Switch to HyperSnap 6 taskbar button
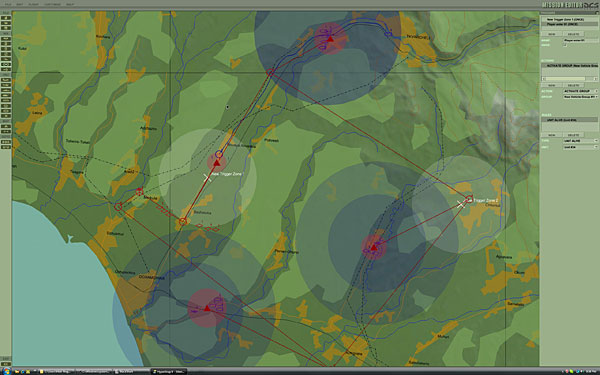Screen dimensions: 600x375 pyautogui.click(x=168, y=371)
